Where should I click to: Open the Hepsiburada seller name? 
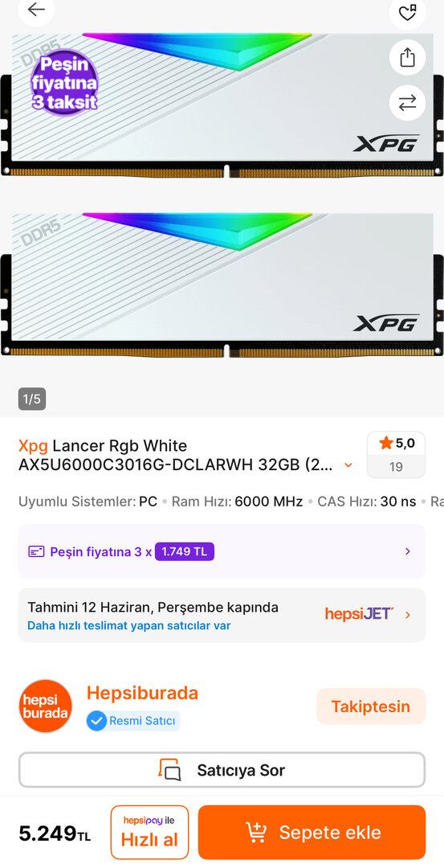click(x=142, y=693)
